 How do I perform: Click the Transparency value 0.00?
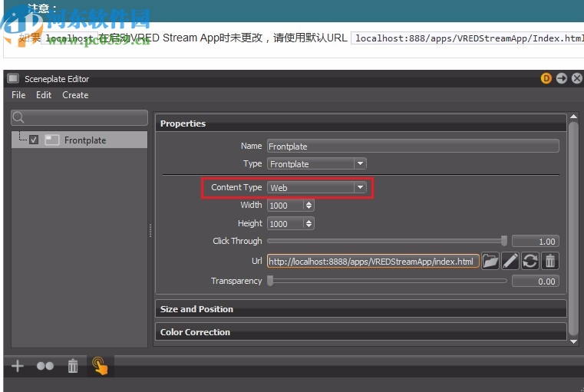pos(535,282)
